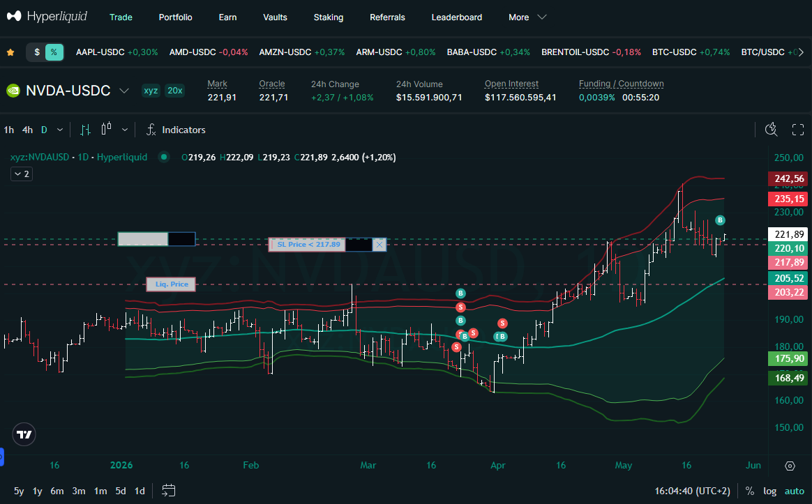Toggle auto scale mode
The height and width of the screenshot is (504, 812).
pyautogui.click(x=795, y=491)
